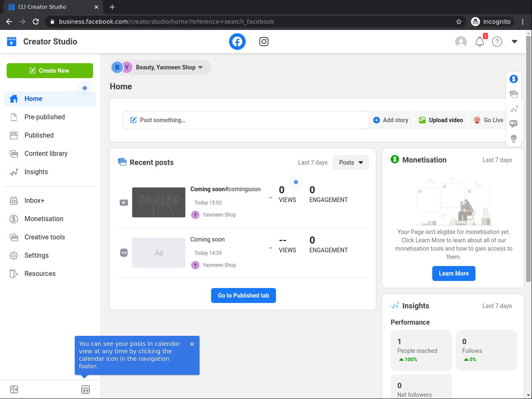Image resolution: width=532 pixels, height=399 pixels.
Task: Open Chrome's three-dot menu
Action: 523,22
